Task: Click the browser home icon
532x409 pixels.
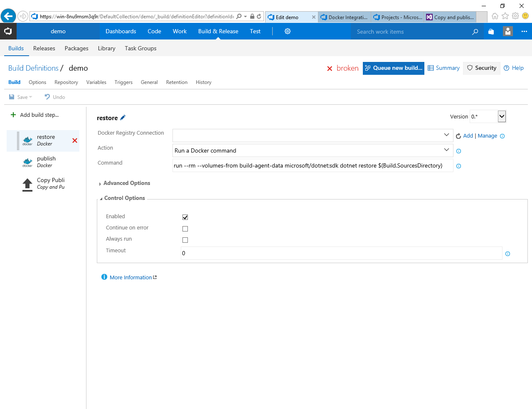Action: (495, 16)
